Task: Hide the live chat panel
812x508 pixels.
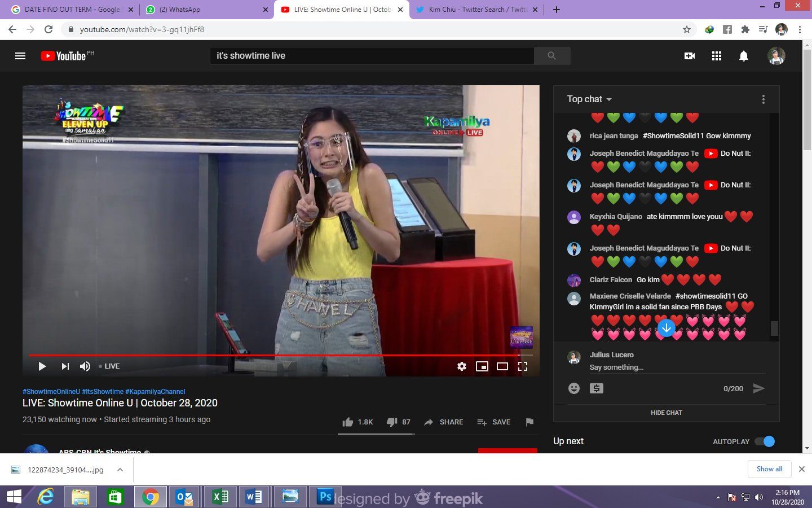Action: [667, 413]
